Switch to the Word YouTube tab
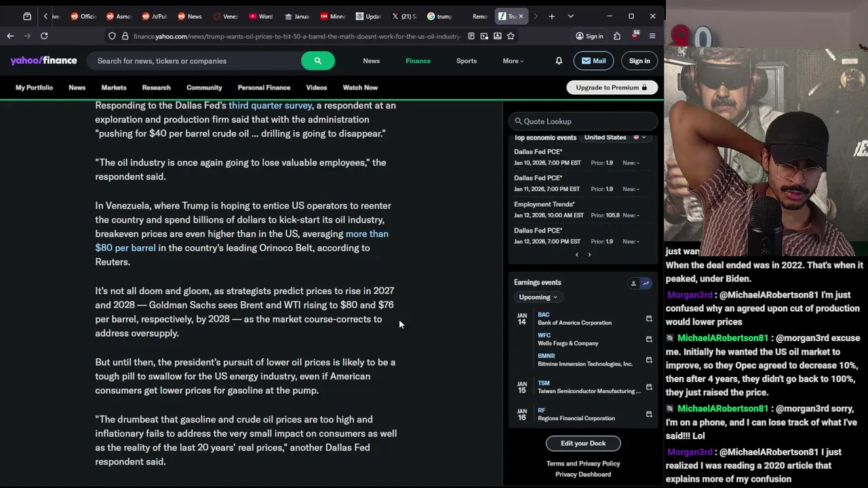The height and width of the screenshot is (488, 868). click(261, 16)
